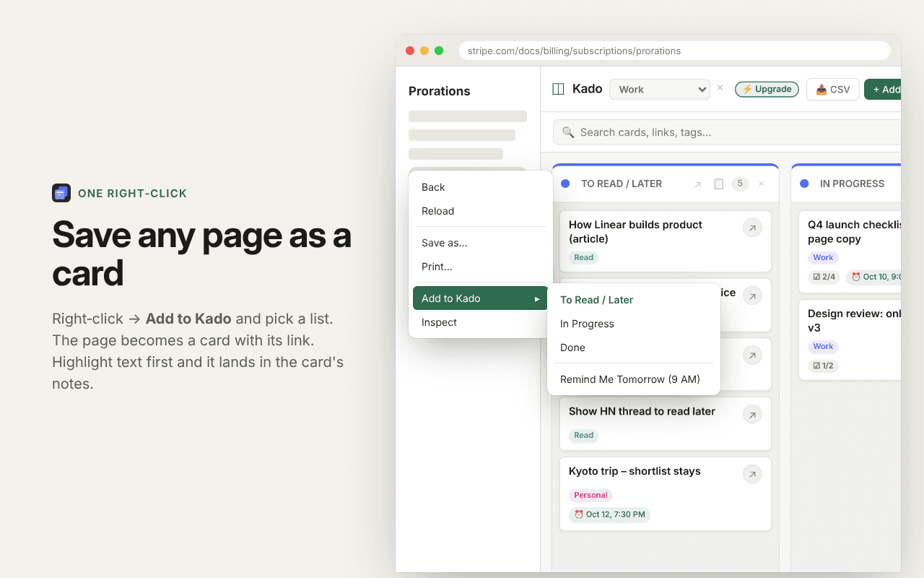Open the Work board dropdown
Viewport: 924px width, 578px height.
660,89
